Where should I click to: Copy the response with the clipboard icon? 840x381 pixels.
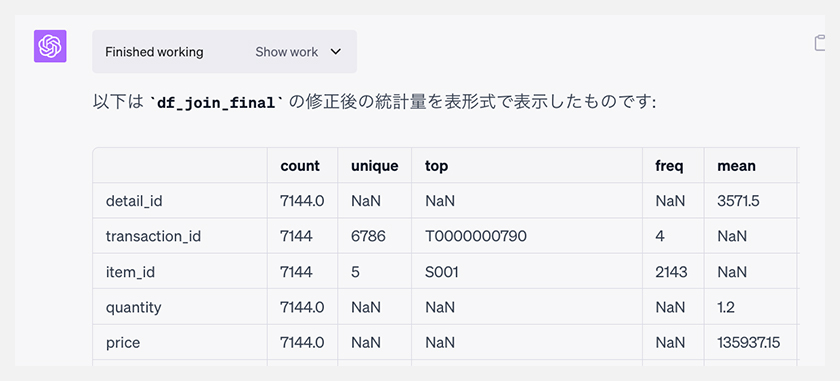819,43
